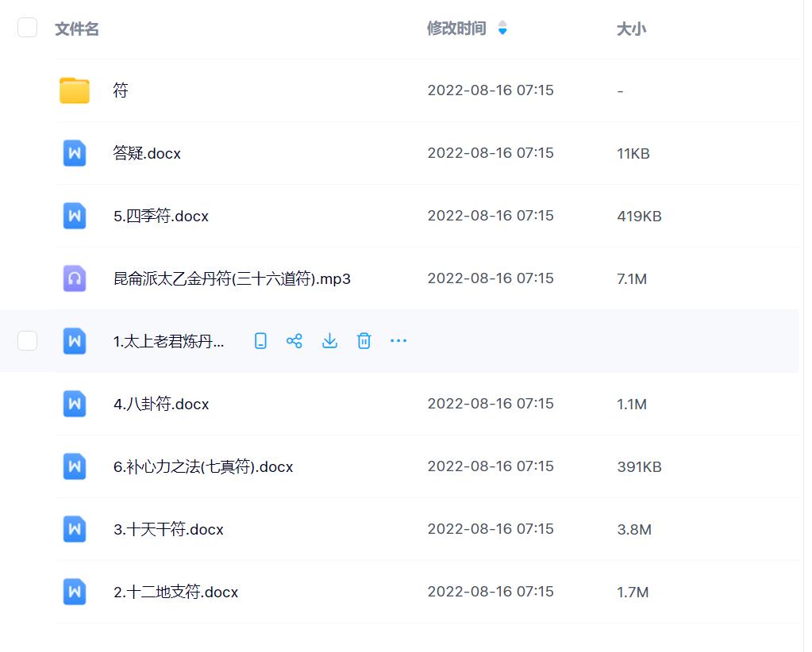Screen dimensions: 812x652
Task: Delete the file 1.太上老君炼丹
Action: (364, 340)
